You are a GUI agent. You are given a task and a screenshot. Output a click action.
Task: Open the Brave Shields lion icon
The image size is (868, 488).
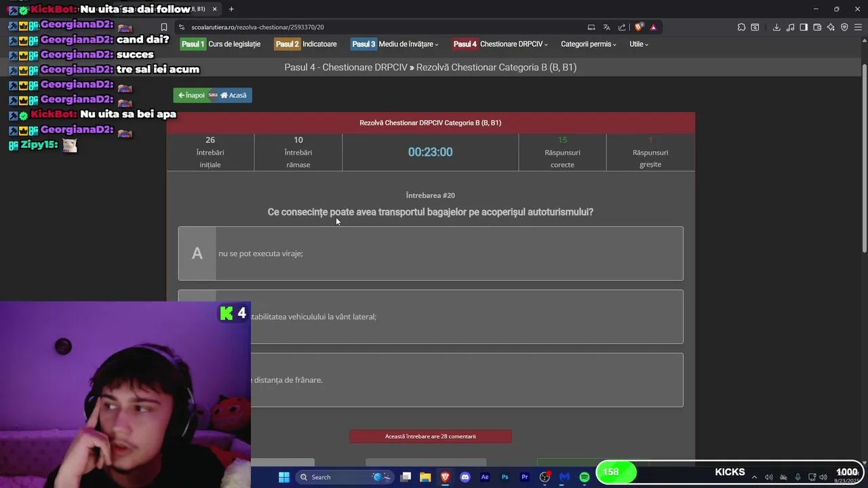click(638, 27)
